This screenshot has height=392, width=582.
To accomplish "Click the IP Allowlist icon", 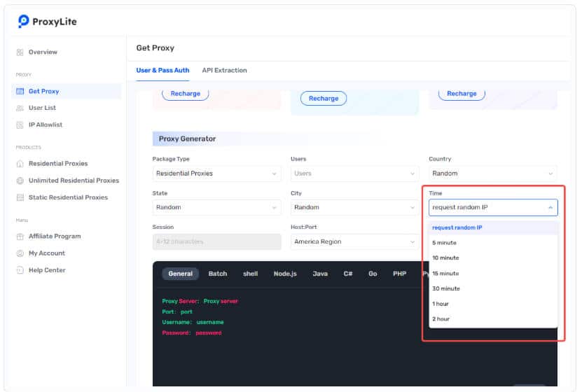I will 20,125.
